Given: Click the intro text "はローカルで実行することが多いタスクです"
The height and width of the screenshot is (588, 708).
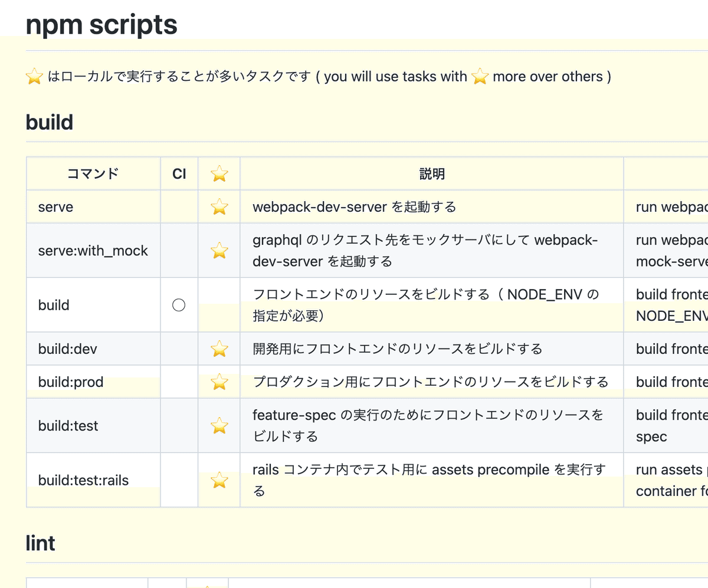Looking at the screenshot, I should click(179, 77).
